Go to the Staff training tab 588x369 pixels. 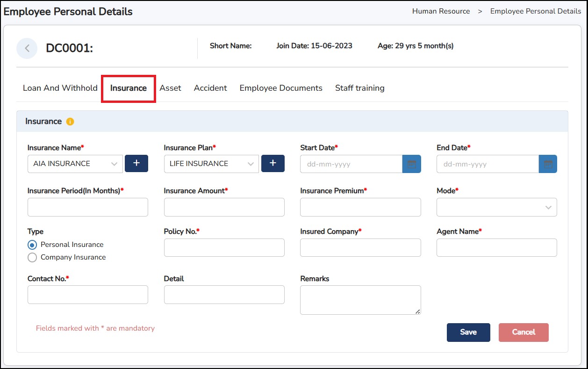(359, 88)
